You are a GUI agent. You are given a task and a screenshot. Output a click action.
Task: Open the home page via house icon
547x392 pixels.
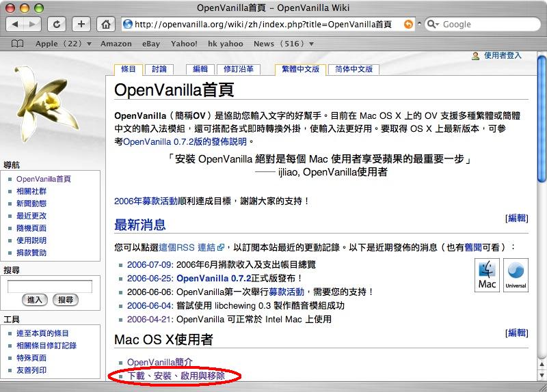coord(106,24)
